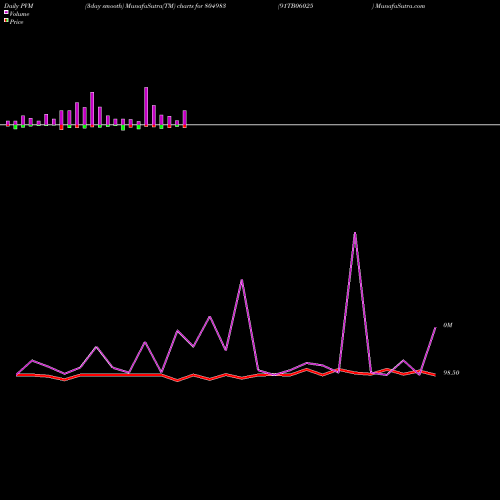Click the 9M volume axis label

(448, 325)
